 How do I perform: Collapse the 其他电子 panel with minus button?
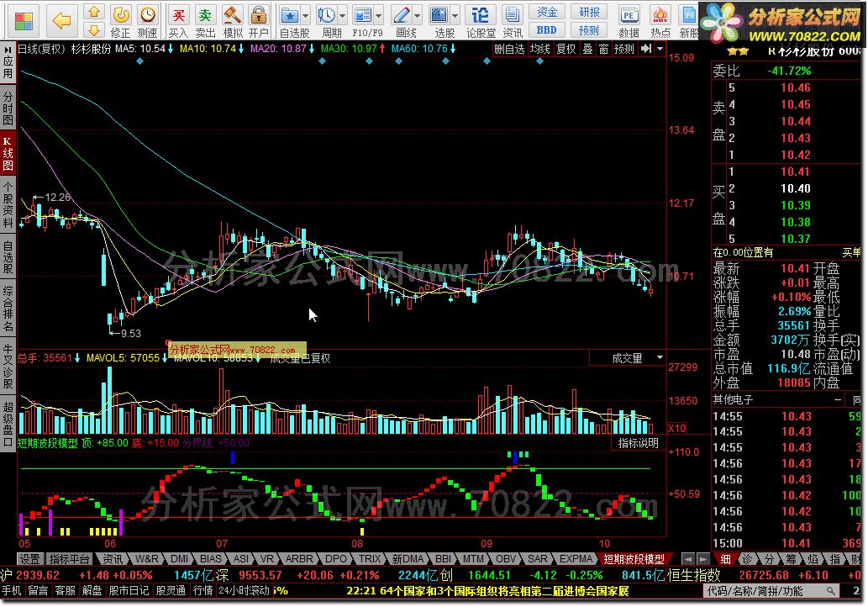pyautogui.click(x=838, y=399)
